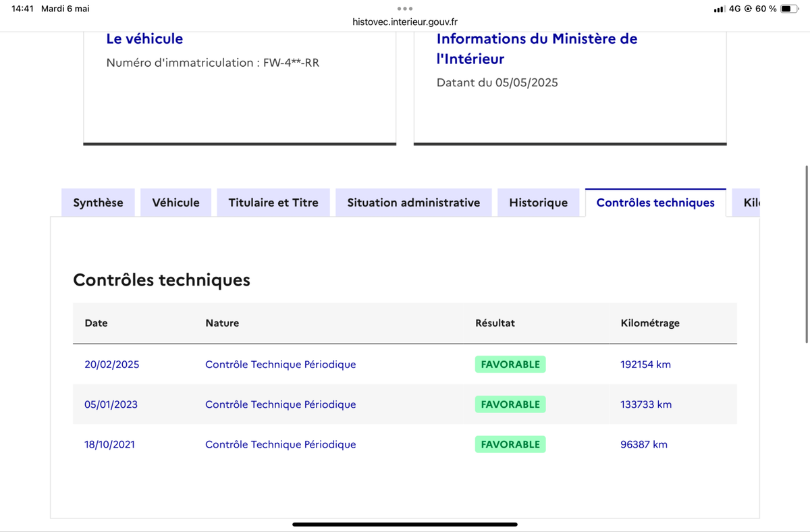810x532 pixels.
Task: Click the 192154 km value
Action: click(645, 365)
